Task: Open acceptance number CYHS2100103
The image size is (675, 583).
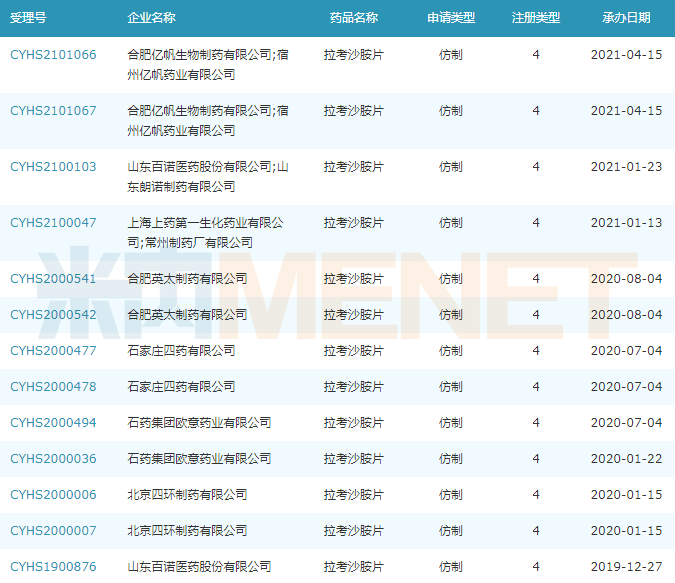Action: [x=53, y=167]
